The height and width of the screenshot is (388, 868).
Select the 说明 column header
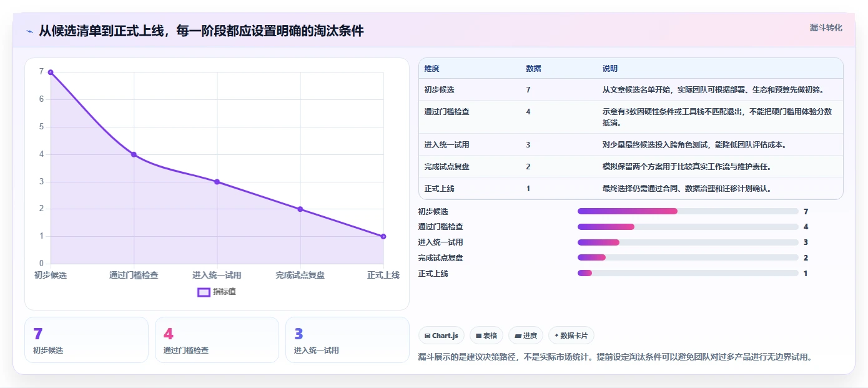[x=609, y=69]
